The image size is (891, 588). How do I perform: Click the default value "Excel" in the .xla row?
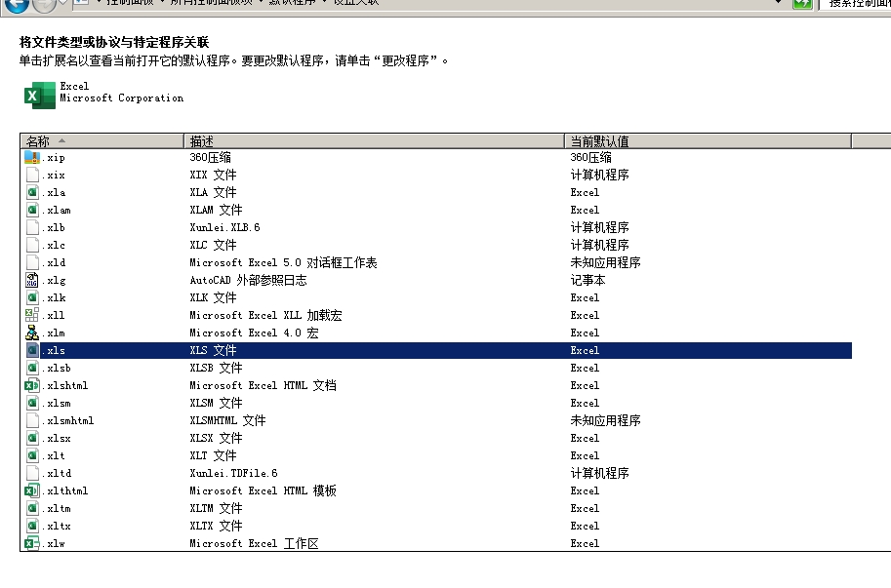pyautogui.click(x=585, y=193)
